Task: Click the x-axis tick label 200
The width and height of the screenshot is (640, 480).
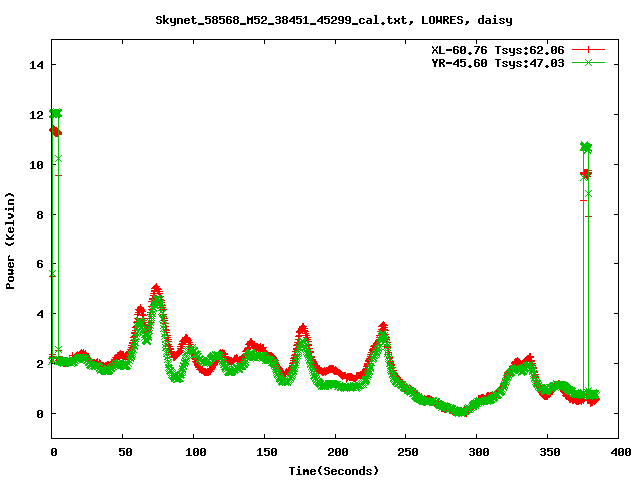Action: click(x=338, y=452)
